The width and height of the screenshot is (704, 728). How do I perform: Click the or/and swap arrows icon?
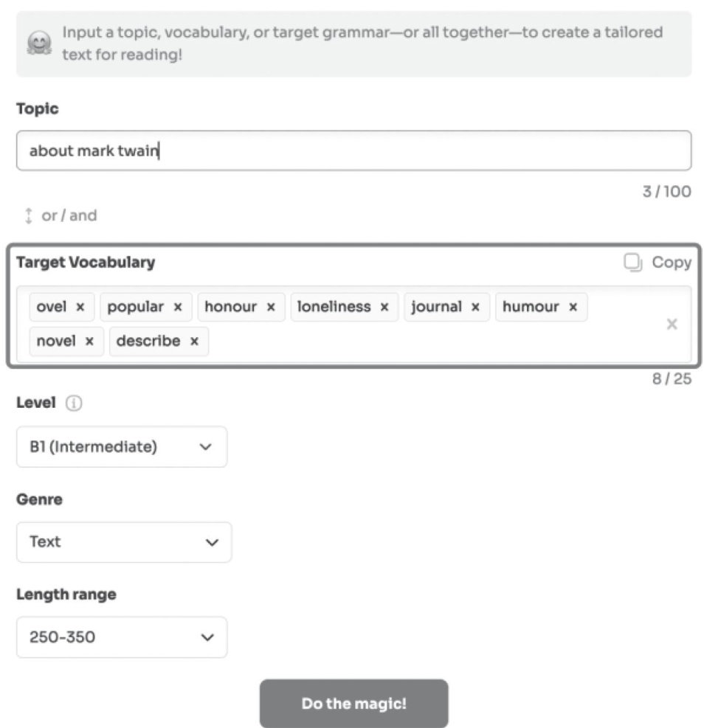[28, 216]
